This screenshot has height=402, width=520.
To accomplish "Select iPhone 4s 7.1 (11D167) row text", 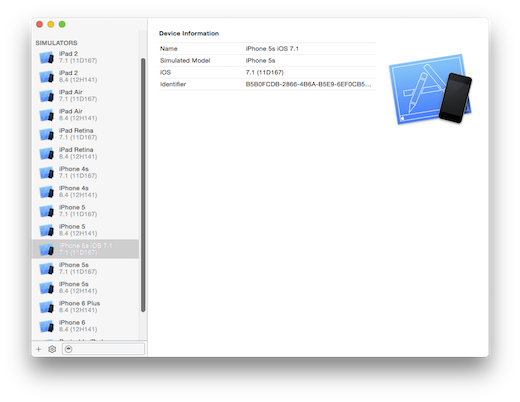I will (78, 172).
